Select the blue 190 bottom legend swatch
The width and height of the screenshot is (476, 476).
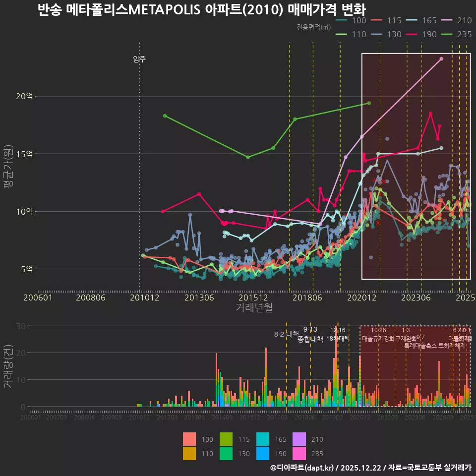tap(264, 453)
